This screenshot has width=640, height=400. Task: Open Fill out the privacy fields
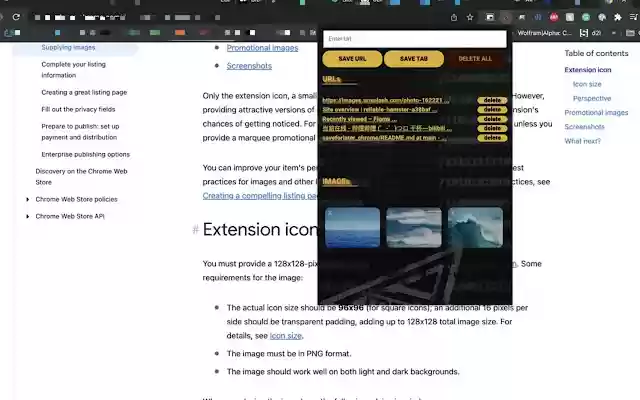tap(78, 109)
